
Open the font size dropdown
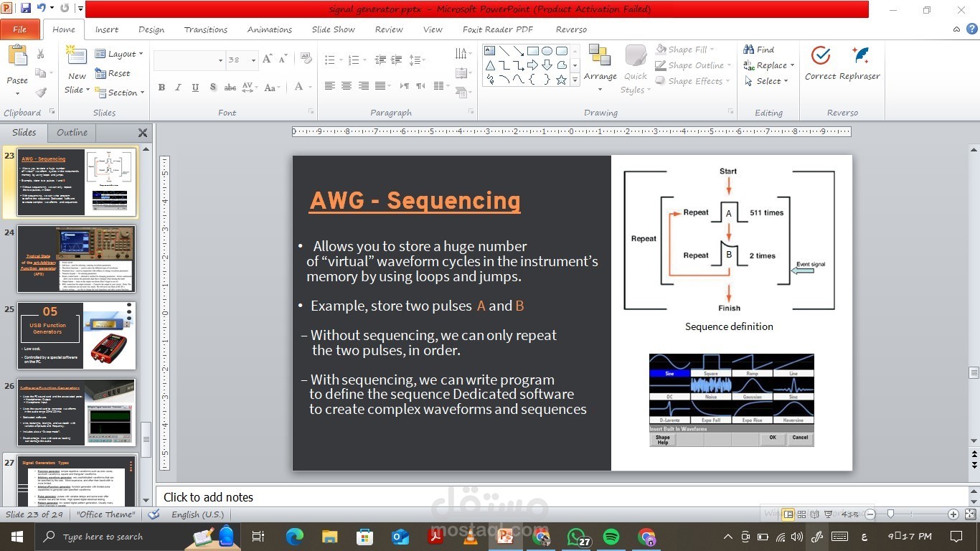253,60
